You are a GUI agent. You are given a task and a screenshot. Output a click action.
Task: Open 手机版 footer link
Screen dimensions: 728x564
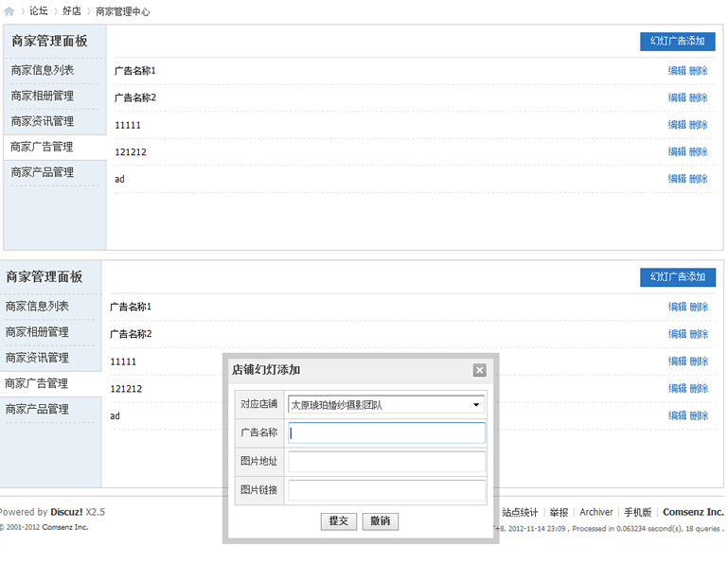637,512
